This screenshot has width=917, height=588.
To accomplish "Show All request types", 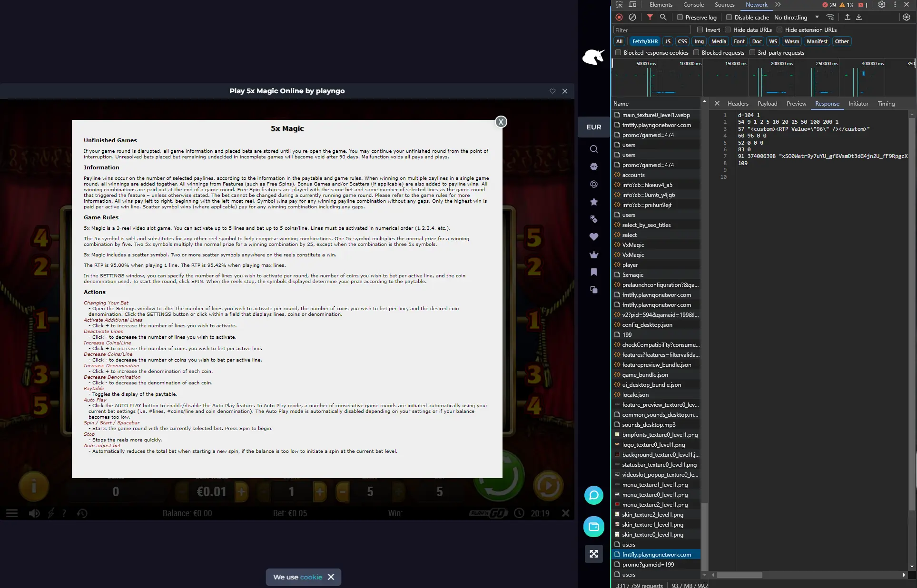I will [619, 41].
